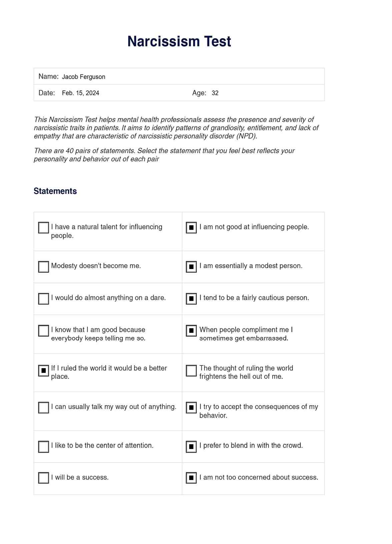The width and height of the screenshot is (392, 544).
Task: Uncheck 'I am essentially a modest person'
Action: click(x=191, y=267)
